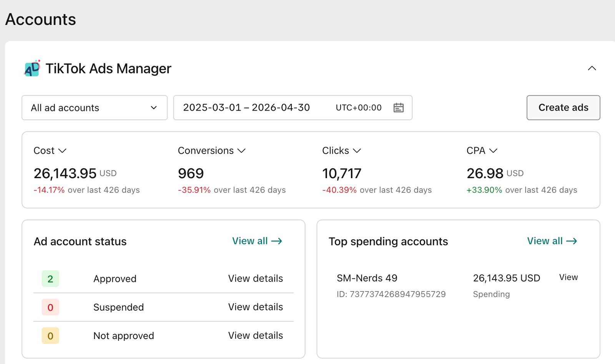This screenshot has width=615, height=364.
Task: Click View for SM-Nerds 49 account
Action: (x=568, y=277)
